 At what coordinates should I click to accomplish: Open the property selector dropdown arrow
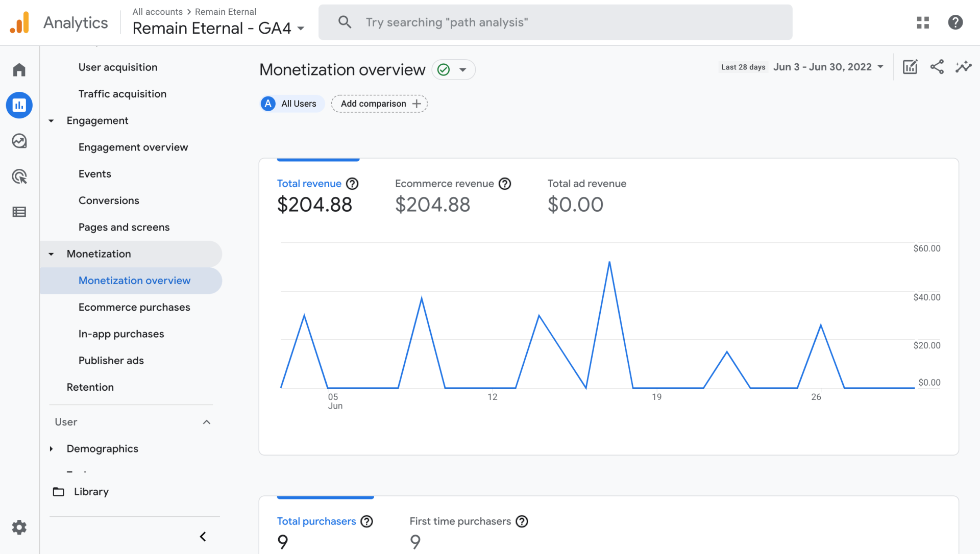[301, 29]
